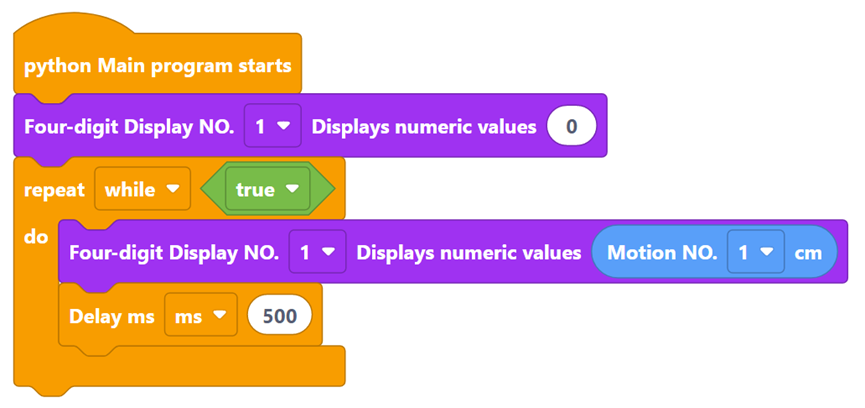Click the numeric value field showing 0
Image resolution: width=865 pixels, height=408 pixels.
coord(571,127)
